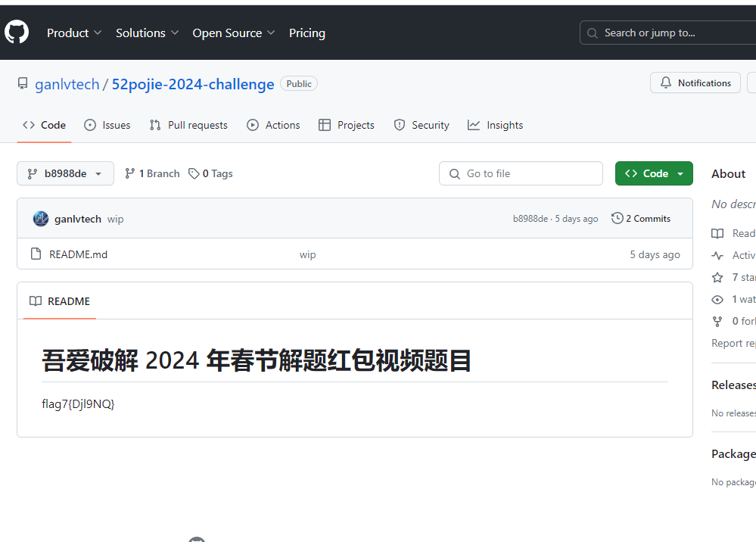Click the stars count in About sidebar
This screenshot has height=542, width=756.
pos(733,277)
